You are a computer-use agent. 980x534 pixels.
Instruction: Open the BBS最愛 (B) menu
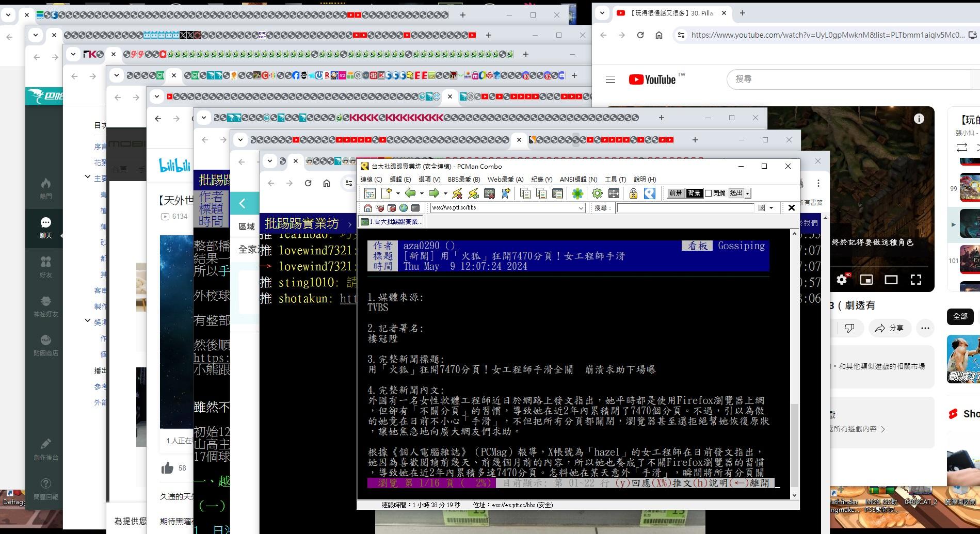click(464, 180)
